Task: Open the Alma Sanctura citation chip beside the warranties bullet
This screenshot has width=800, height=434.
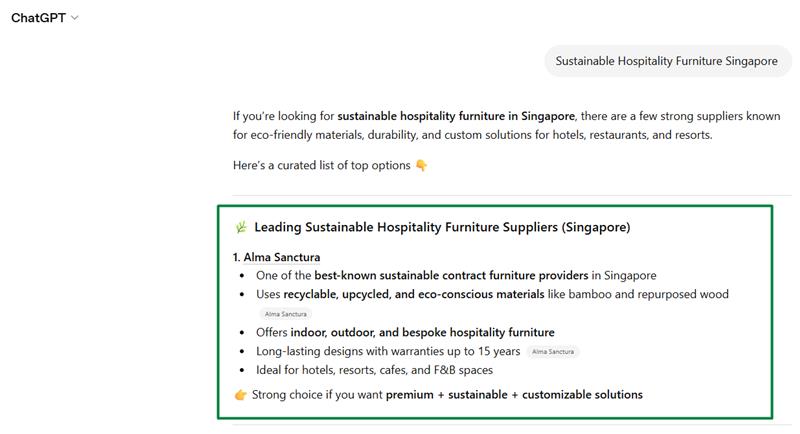Action: click(x=553, y=352)
